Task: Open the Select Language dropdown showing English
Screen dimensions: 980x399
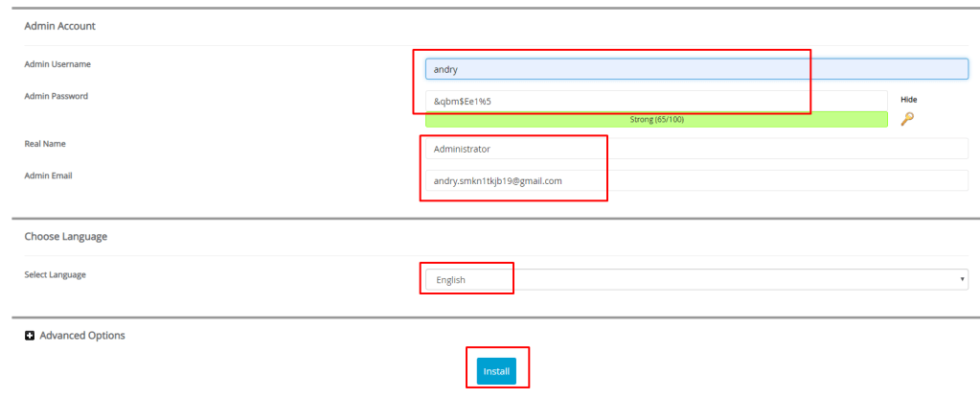Action: click(x=695, y=279)
